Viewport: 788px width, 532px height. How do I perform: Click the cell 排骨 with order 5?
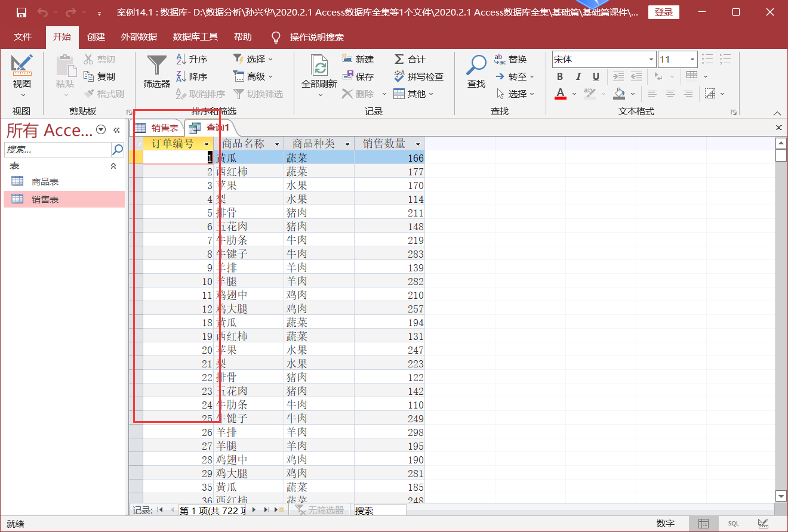249,213
